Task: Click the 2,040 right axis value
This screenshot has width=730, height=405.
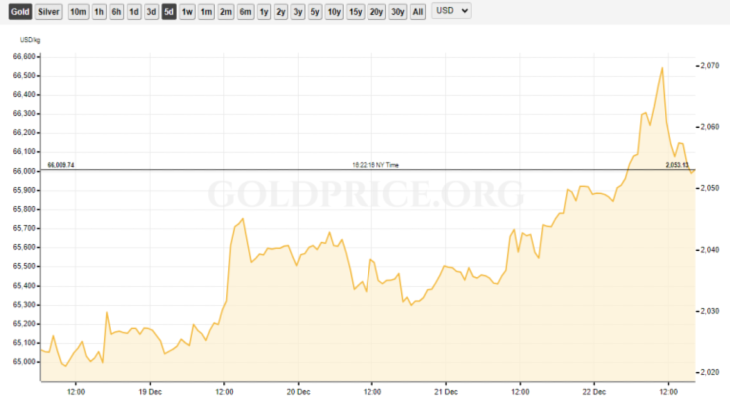Action: 710,250
